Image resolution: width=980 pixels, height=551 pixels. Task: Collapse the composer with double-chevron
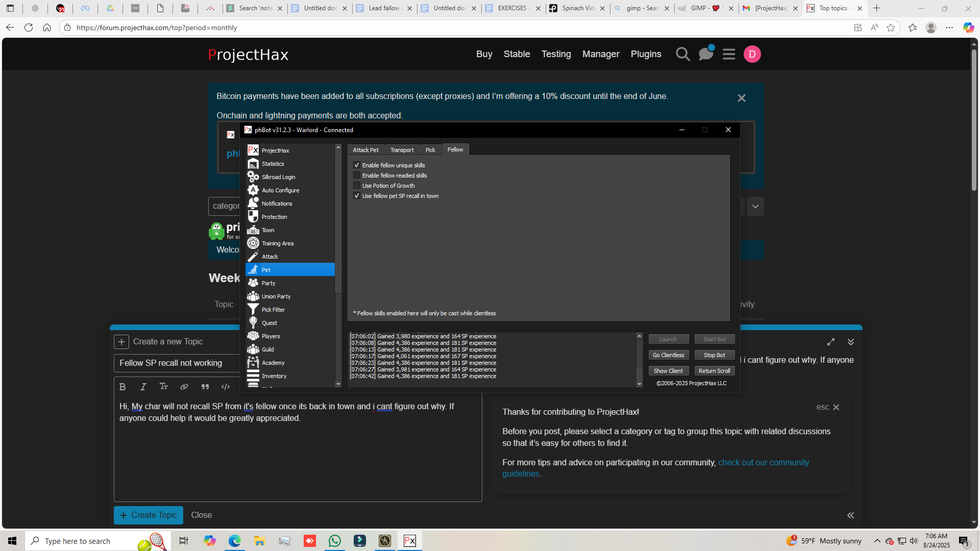(x=851, y=342)
